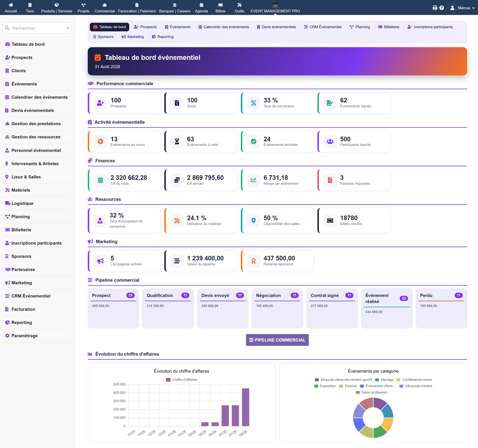Click the Événements en cours play icon
Viewport: 478px width, 448px height.
coord(100,142)
